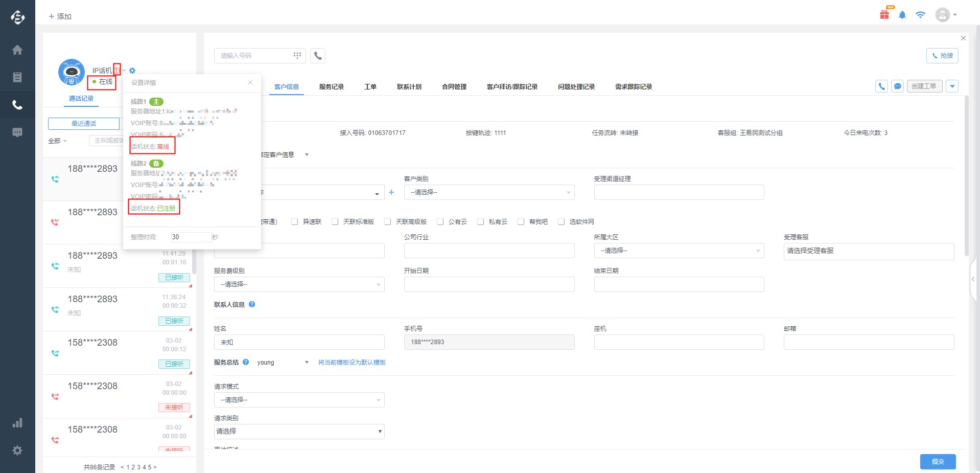Check the wifi network status icon
The width and height of the screenshot is (980, 473).
(x=920, y=15)
